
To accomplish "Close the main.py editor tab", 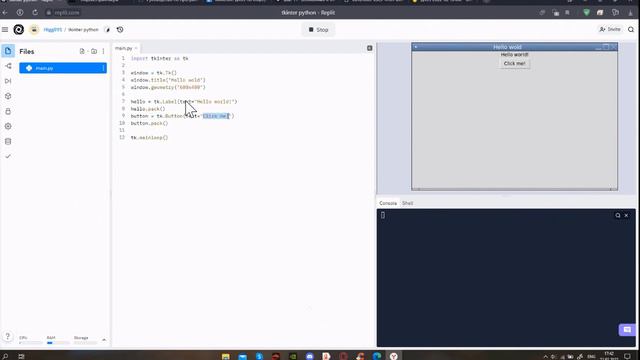I will click(x=136, y=48).
